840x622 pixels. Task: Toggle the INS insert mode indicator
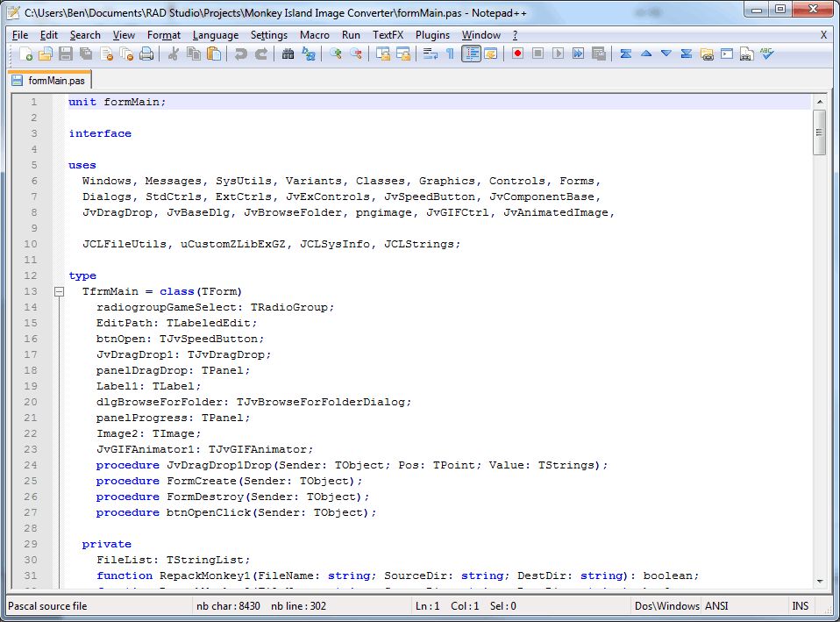[x=800, y=606]
